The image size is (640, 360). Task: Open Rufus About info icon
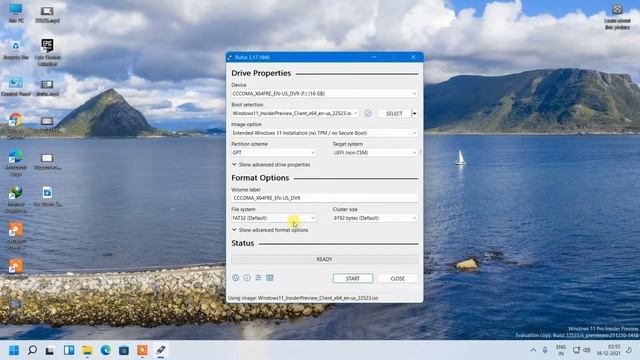[x=247, y=278]
